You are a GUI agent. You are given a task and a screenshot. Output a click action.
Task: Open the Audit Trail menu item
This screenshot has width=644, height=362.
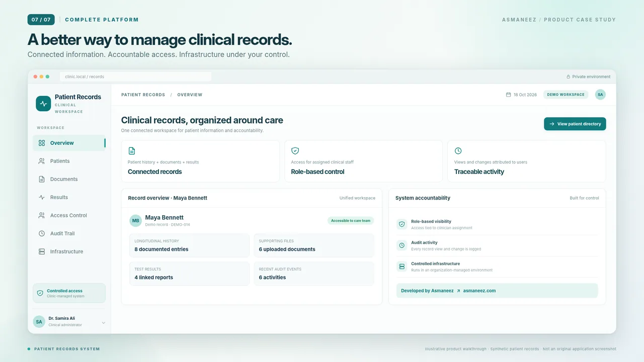(69, 233)
